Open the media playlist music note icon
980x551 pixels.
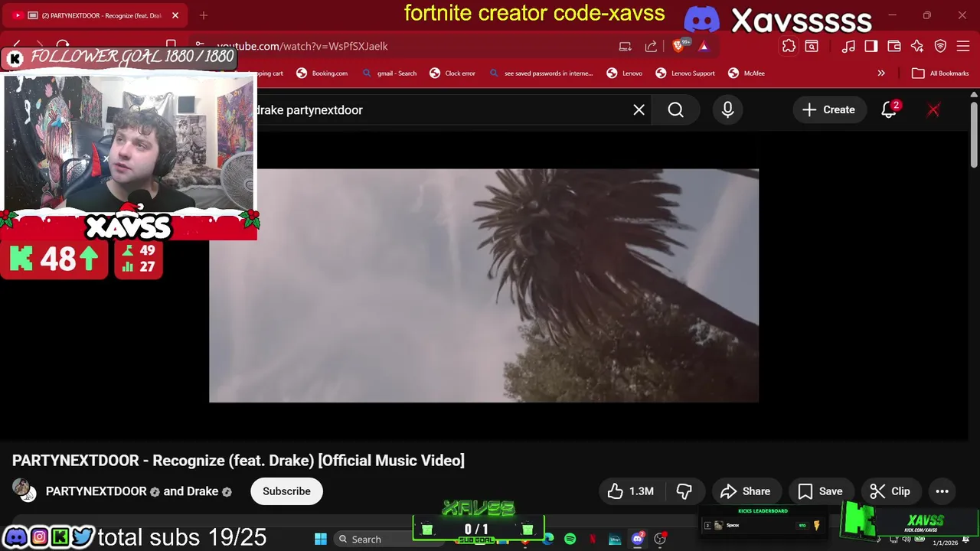848,46
